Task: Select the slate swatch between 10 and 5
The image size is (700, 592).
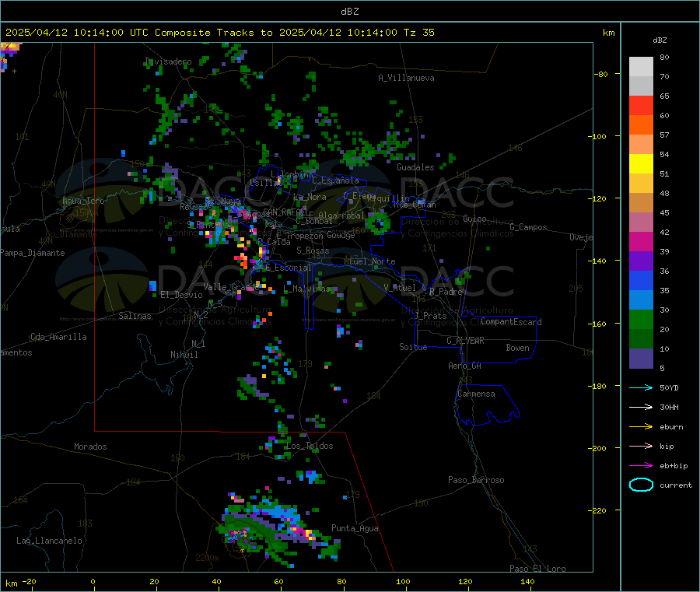Action: point(641,359)
